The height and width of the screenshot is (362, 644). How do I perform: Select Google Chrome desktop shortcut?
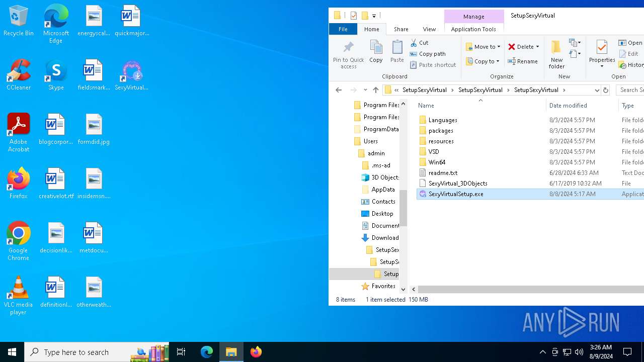(19, 241)
